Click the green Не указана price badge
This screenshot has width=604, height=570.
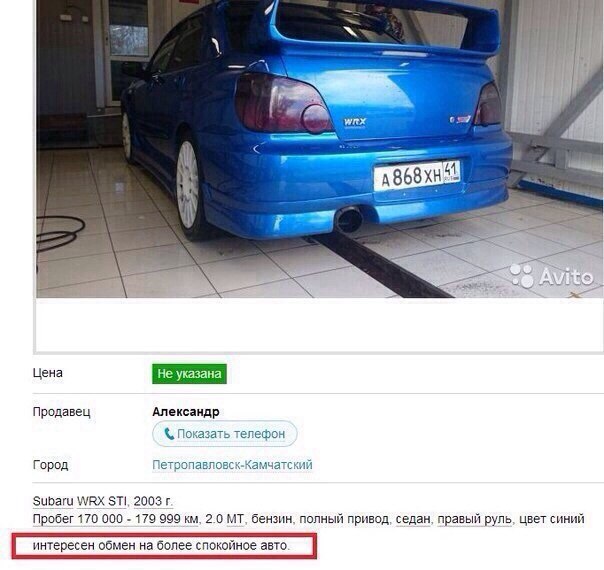point(189,374)
